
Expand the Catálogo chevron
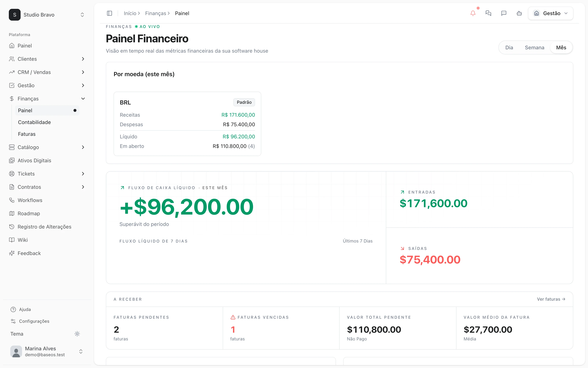pos(83,147)
